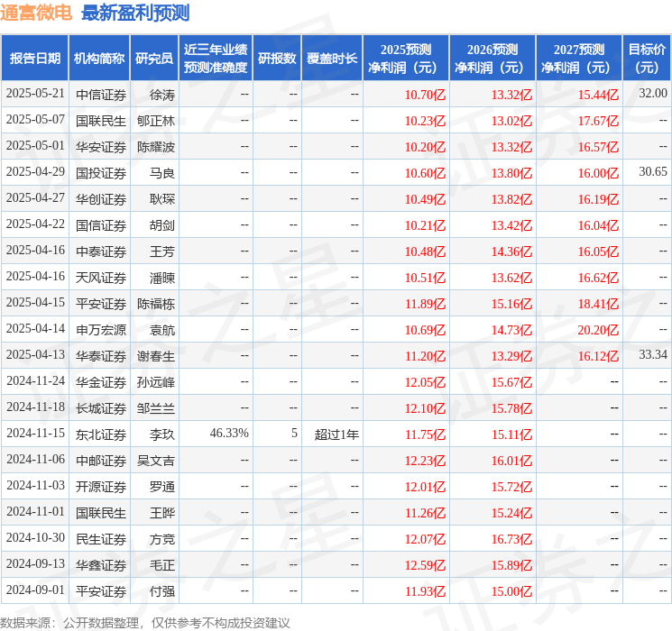
Task: Select analyst name 陈耀波
Action: coord(156,147)
